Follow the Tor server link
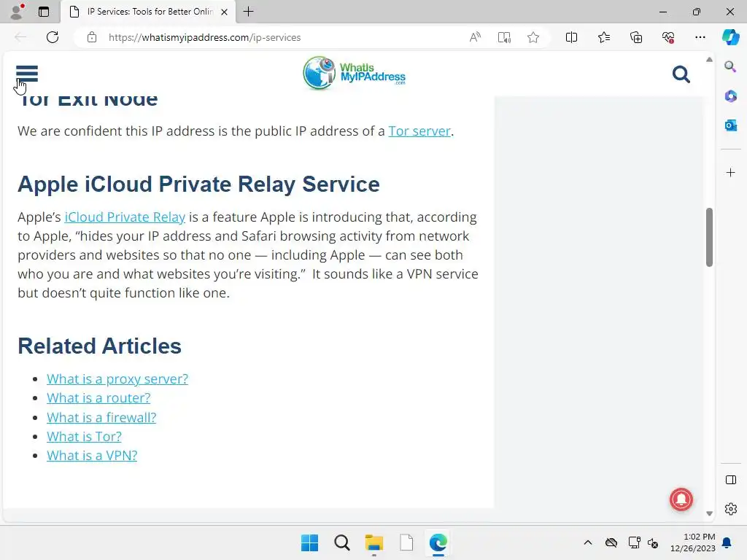The height and width of the screenshot is (560, 747). click(419, 131)
